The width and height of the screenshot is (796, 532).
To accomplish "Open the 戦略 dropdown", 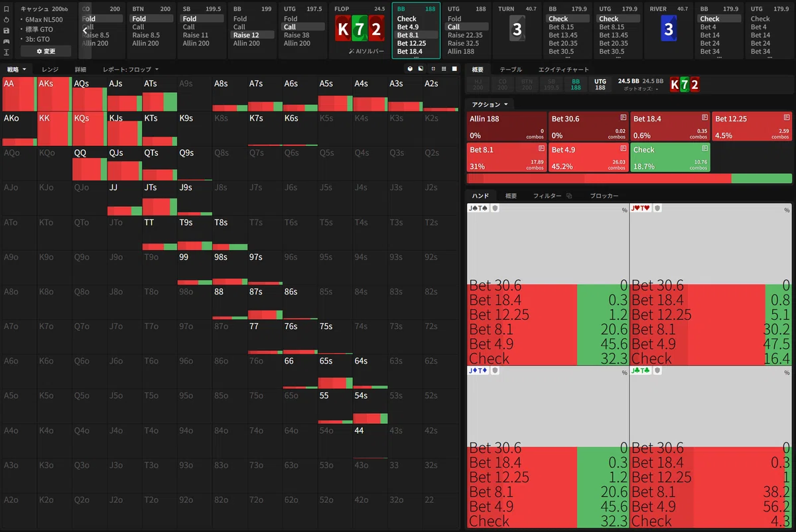I will (17, 69).
